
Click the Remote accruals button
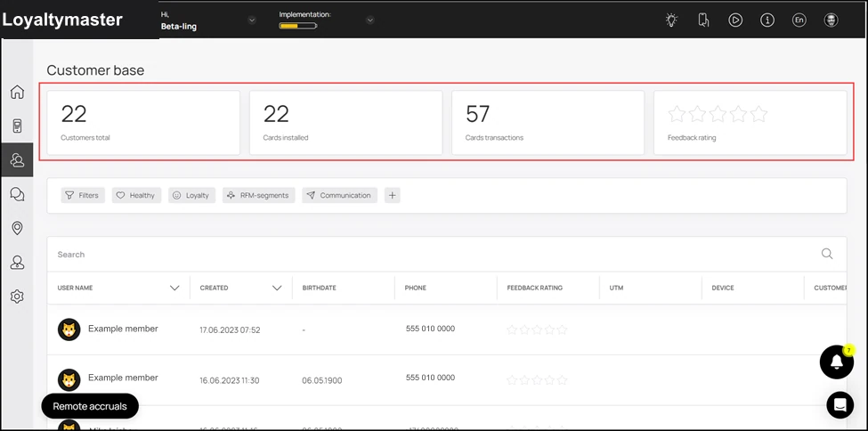pyautogui.click(x=90, y=406)
